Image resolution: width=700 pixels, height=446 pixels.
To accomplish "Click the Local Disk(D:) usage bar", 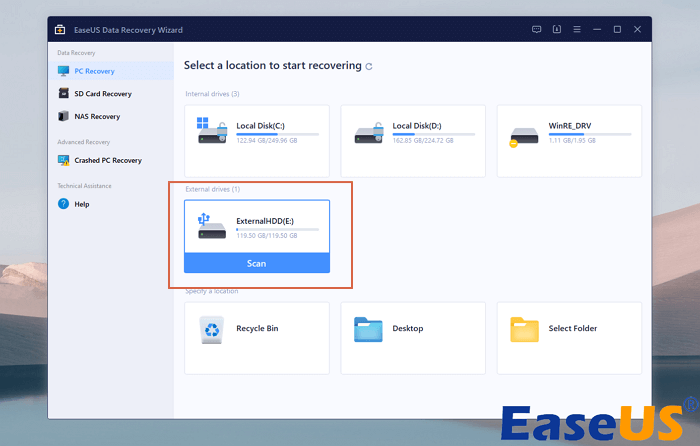I will 434,134.
